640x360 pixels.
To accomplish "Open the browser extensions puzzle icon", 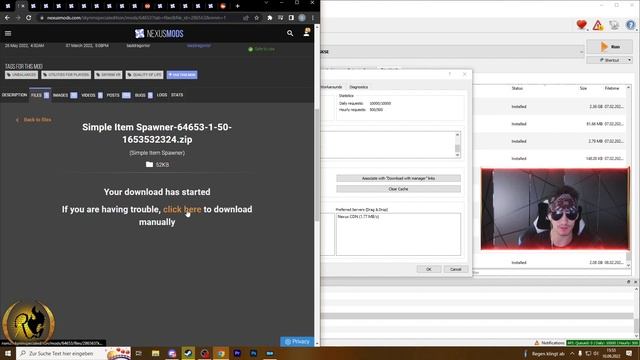I will coord(269,18).
